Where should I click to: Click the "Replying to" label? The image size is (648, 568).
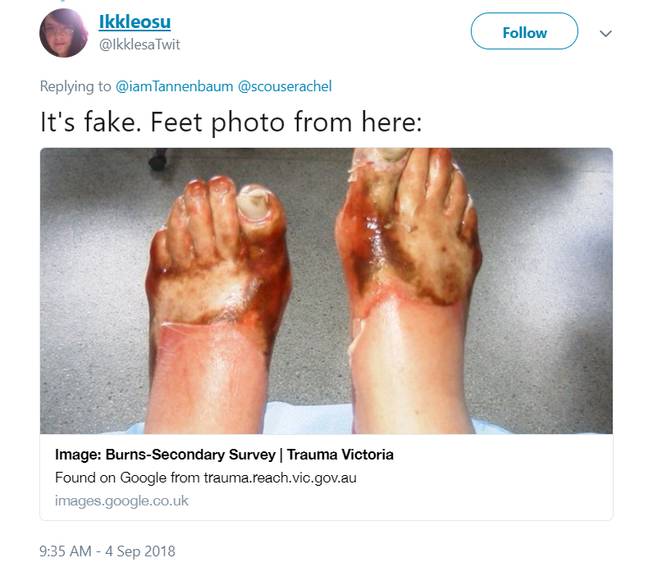click(x=75, y=86)
